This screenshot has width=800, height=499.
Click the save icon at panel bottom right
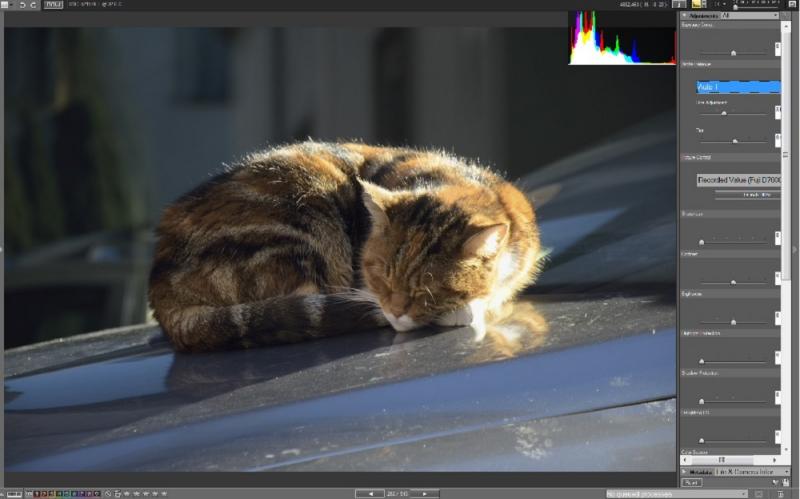(786, 483)
